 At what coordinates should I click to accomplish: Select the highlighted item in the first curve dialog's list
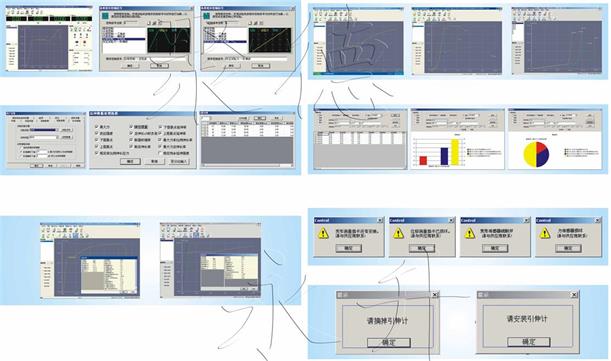tap(124, 39)
